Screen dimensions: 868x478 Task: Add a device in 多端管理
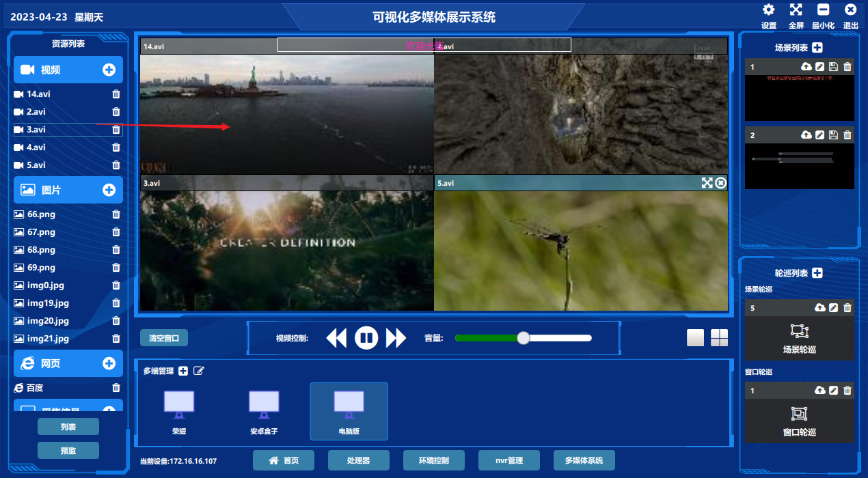(x=183, y=371)
